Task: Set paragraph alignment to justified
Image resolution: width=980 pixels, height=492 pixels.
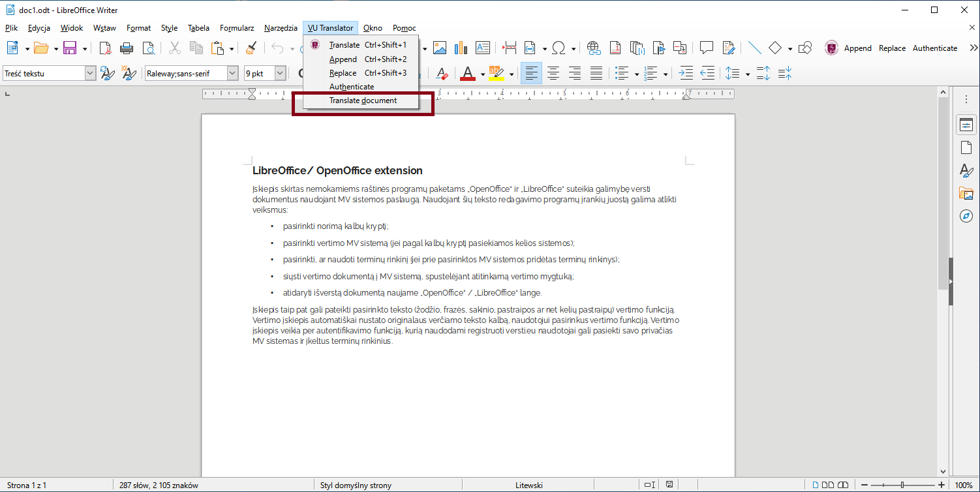Action: click(596, 73)
